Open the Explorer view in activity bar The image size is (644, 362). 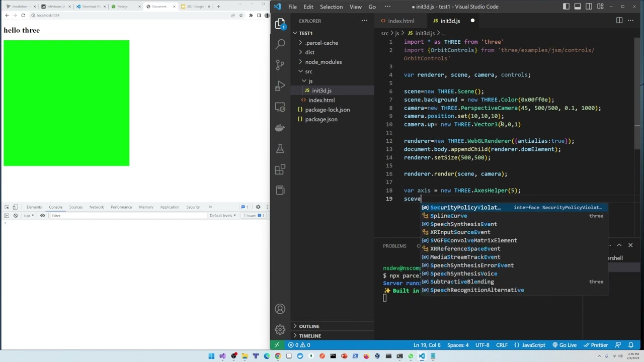pyautogui.click(x=280, y=24)
